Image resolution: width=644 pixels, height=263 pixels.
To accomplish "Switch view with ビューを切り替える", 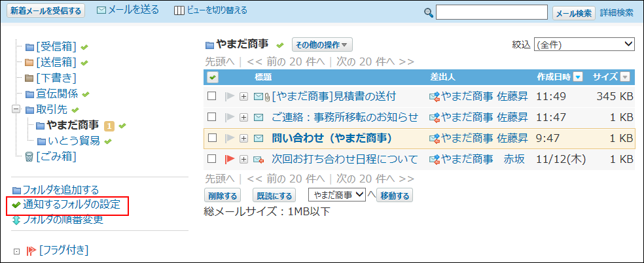I will click(217, 10).
